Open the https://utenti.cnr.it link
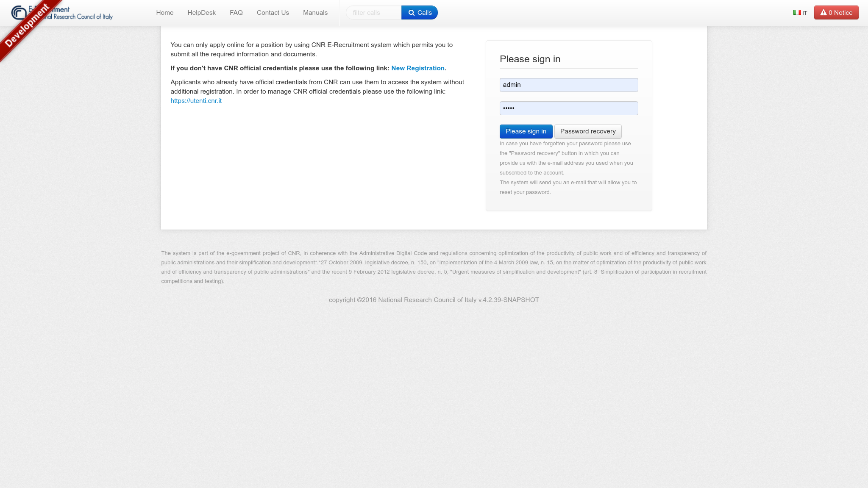 click(x=196, y=101)
